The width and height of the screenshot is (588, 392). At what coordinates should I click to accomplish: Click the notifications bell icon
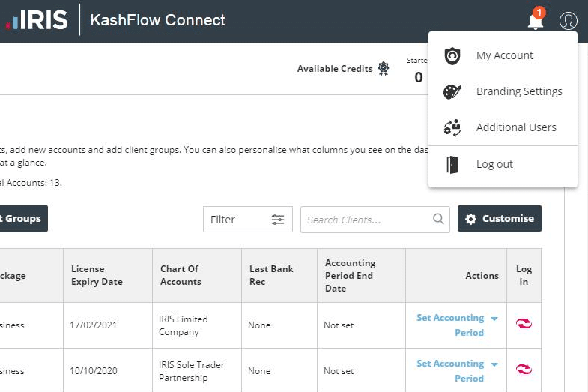535,21
